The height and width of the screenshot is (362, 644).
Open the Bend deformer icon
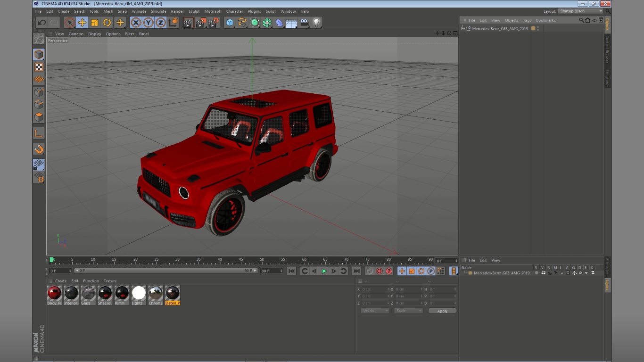pos(280,22)
